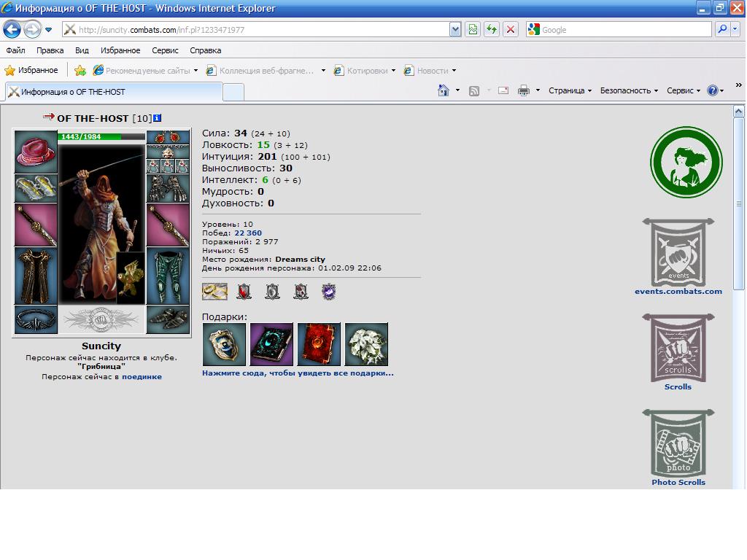Click the Stop loading red X button

pos(510,29)
